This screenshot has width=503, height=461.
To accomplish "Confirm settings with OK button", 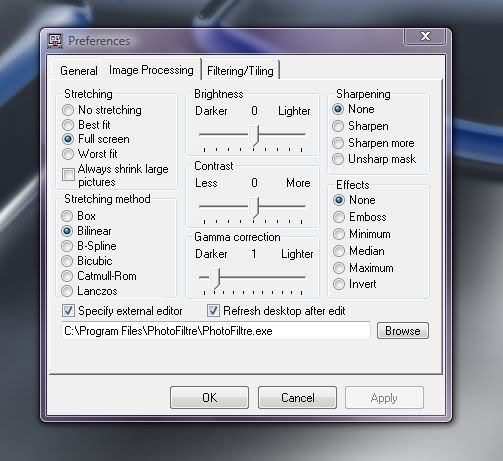I will [209, 398].
